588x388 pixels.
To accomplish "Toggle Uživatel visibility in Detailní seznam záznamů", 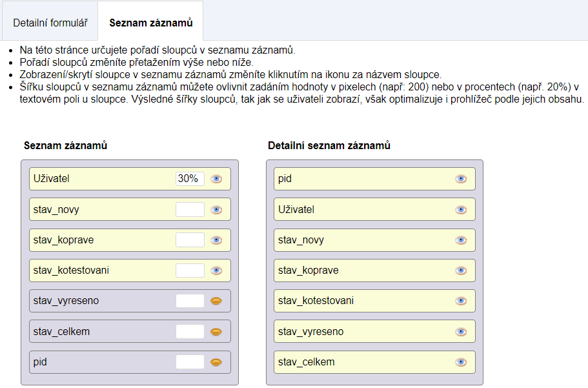I will click(x=461, y=210).
